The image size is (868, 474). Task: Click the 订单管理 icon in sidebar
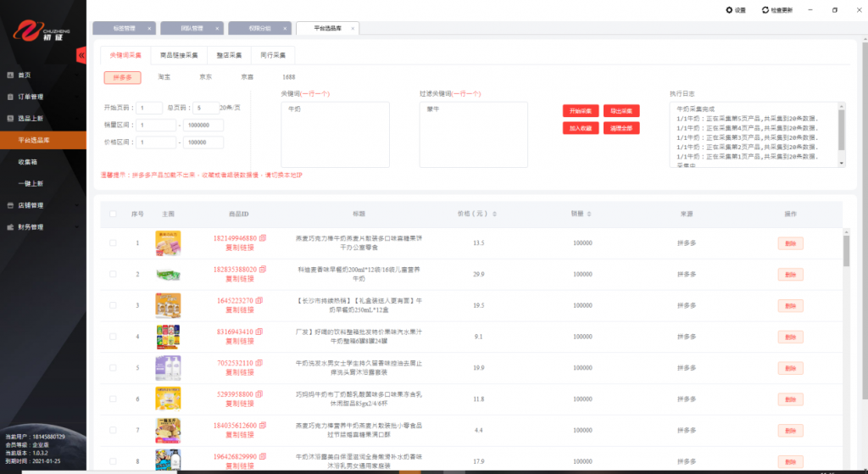[10, 97]
